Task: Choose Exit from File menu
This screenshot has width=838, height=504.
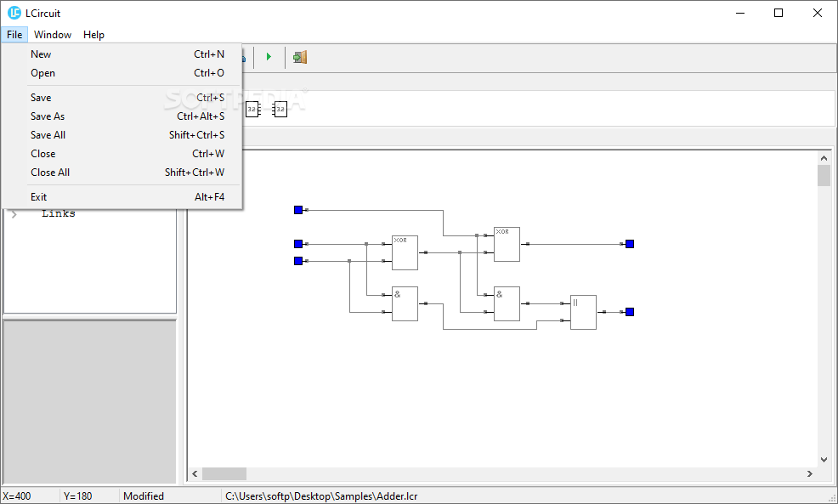Action: pyautogui.click(x=122, y=196)
